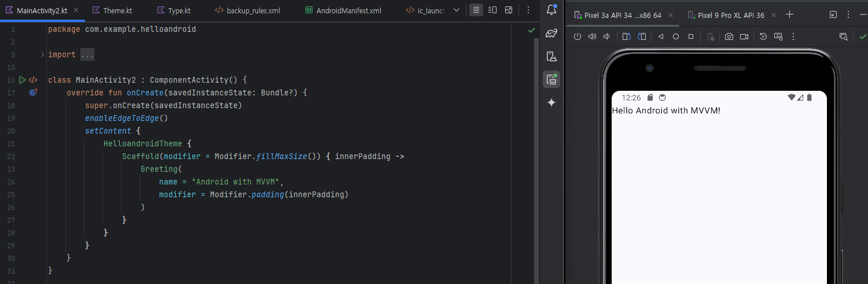Open the Gemini sparkle assistant icon
The image size is (868, 284).
point(551,102)
